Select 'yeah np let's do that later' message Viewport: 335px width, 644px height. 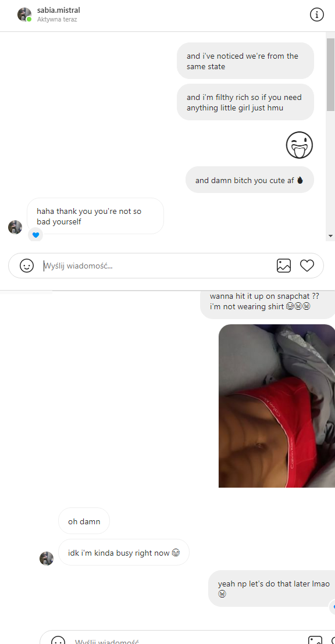tap(272, 589)
